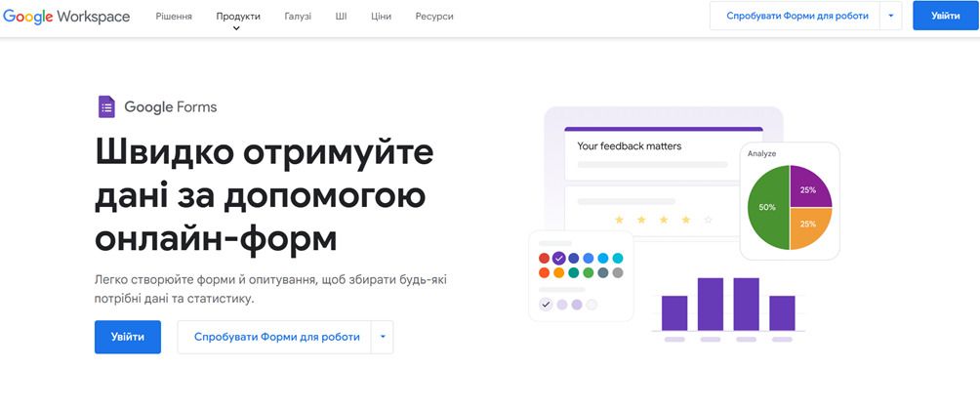The height and width of the screenshot is (409, 980).
Task: Expand dropdown arrow next to hero Спробувати button
Action: (x=383, y=337)
